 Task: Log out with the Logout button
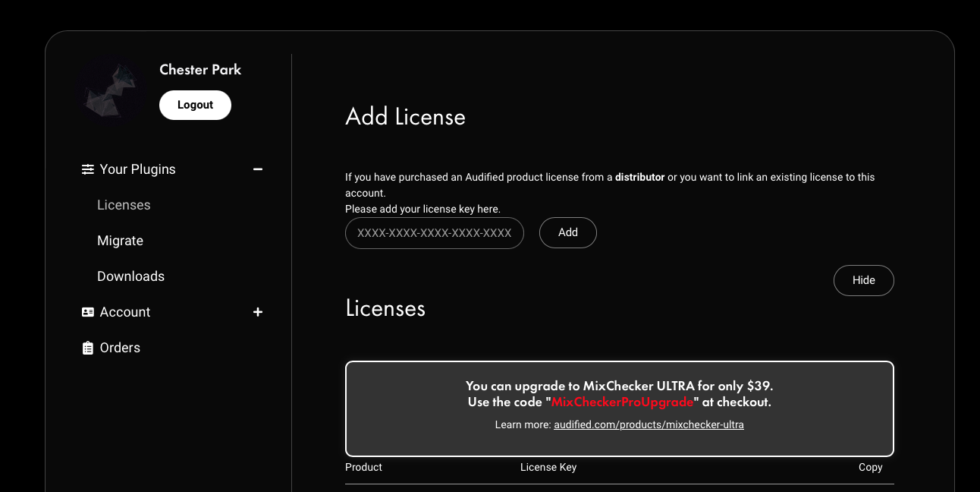coord(195,105)
